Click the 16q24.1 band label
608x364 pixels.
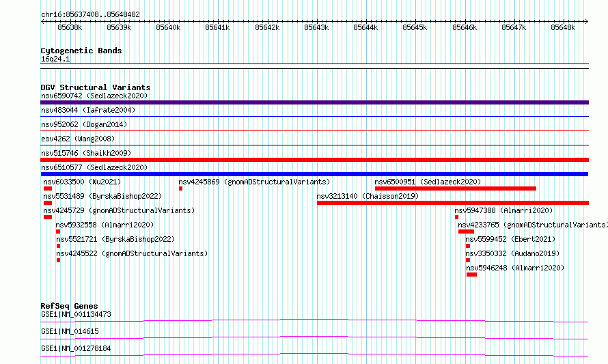pyautogui.click(x=55, y=59)
